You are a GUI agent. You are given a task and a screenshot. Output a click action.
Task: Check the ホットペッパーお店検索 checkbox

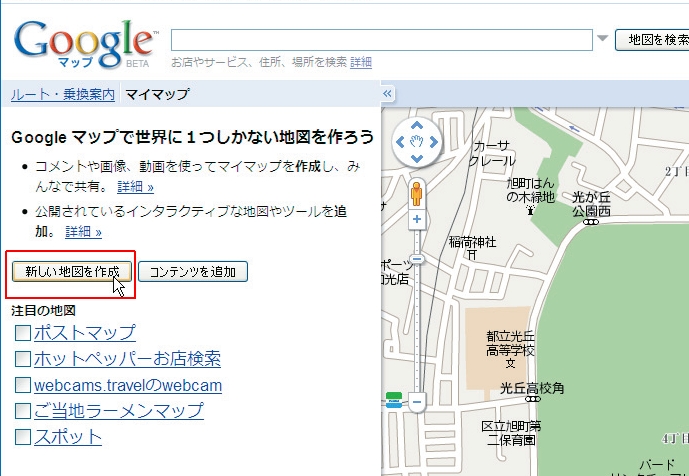tap(23, 359)
